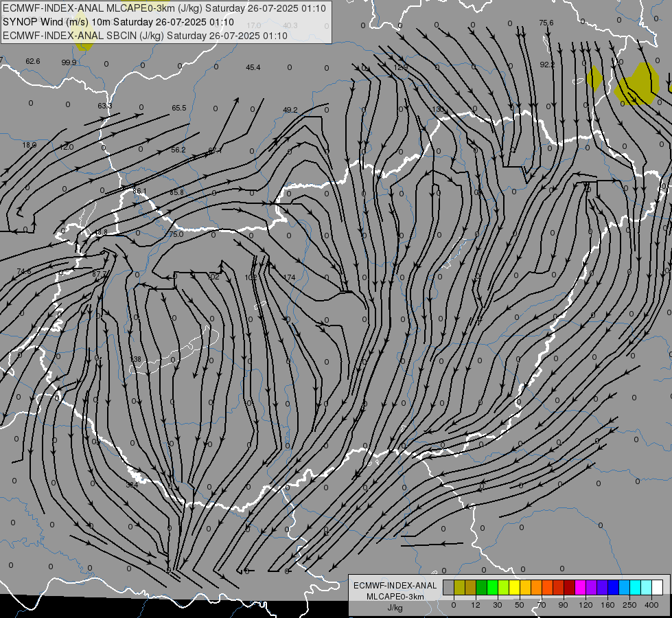
Task: Click the map value 85.8
Action: click(x=176, y=192)
